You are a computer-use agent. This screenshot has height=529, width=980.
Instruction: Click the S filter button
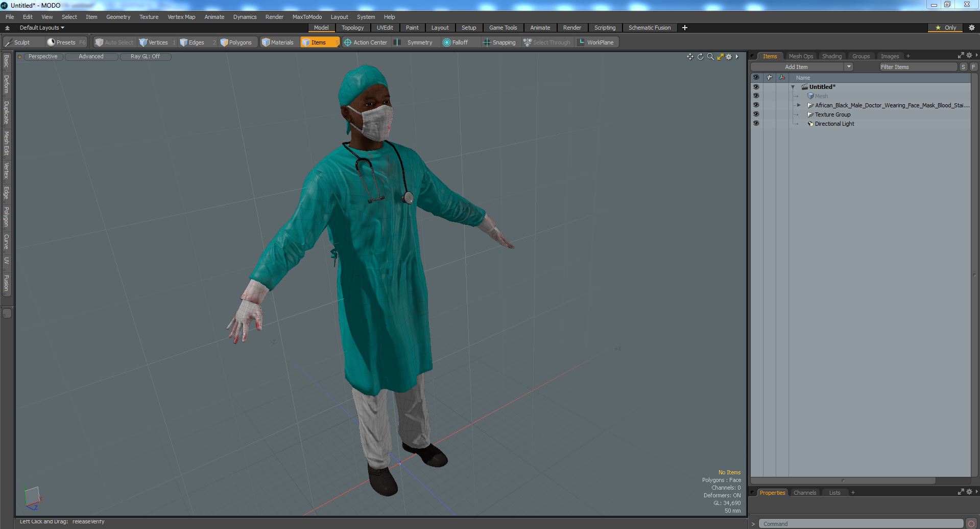pos(963,67)
